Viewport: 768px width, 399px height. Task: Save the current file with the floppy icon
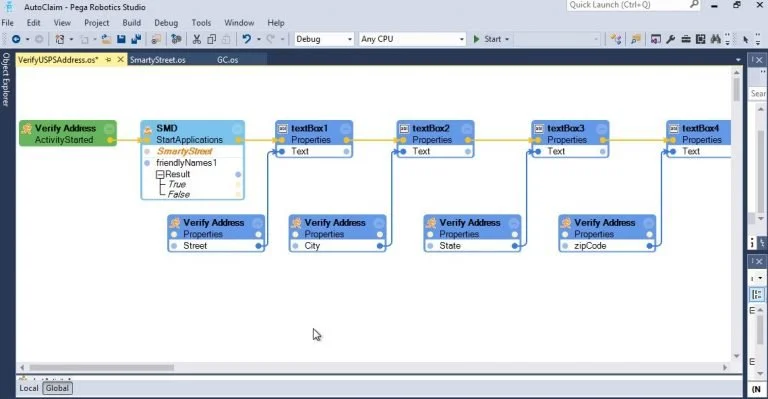121,39
